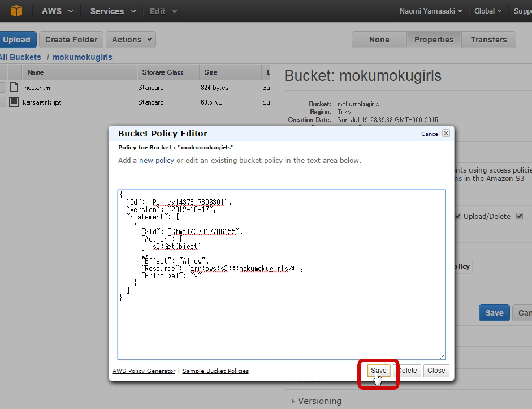Click blue Save button in Properties panel
This screenshot has width=532, height=409.
tap(494, 313)
